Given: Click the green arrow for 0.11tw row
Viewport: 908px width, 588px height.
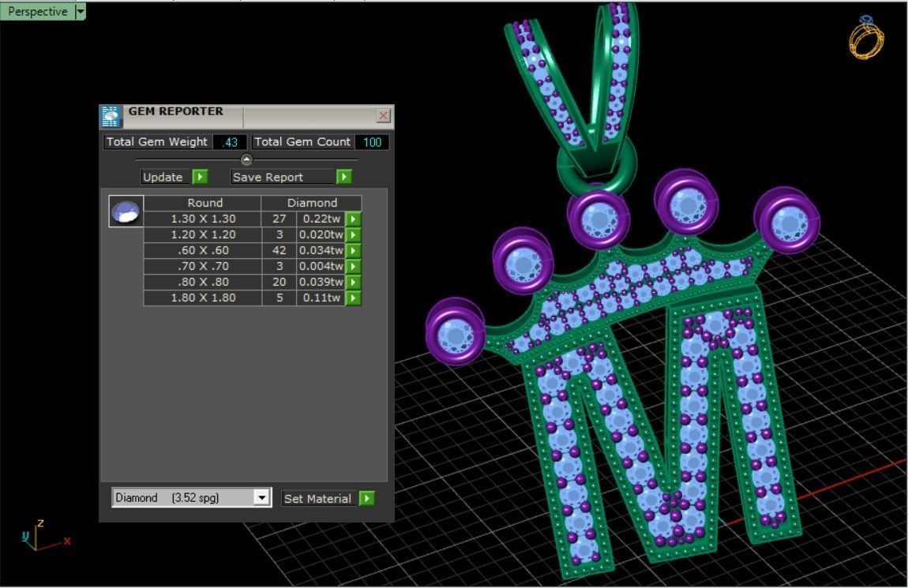Looking at the screenshot, I should (353, 298).
